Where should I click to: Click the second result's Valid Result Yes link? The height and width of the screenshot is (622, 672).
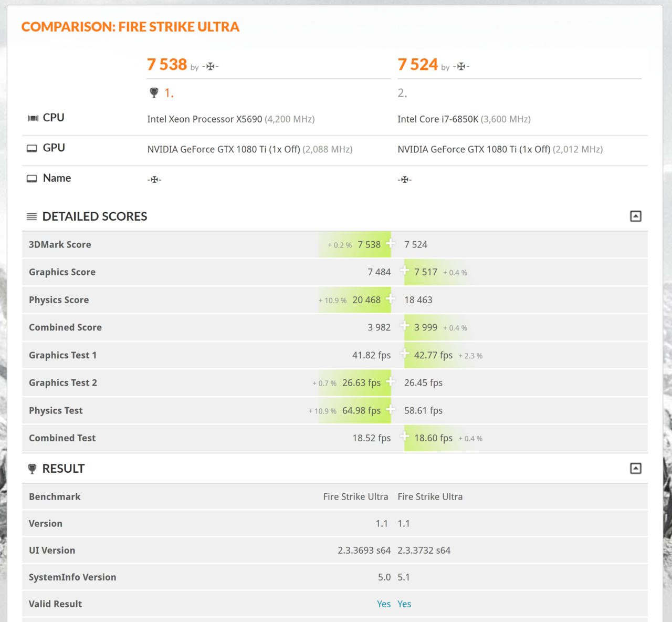point(404,604)
